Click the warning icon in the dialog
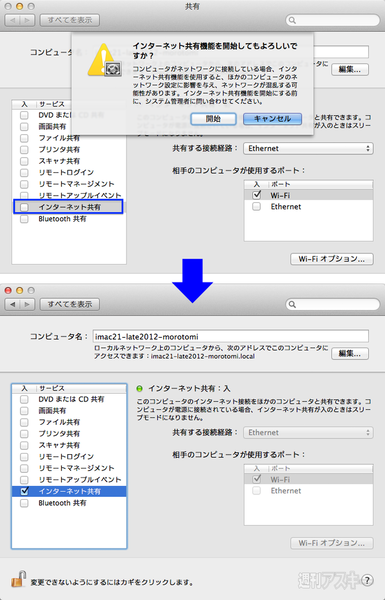This screenshot has height=600, width=385. (x=104, y=60)
